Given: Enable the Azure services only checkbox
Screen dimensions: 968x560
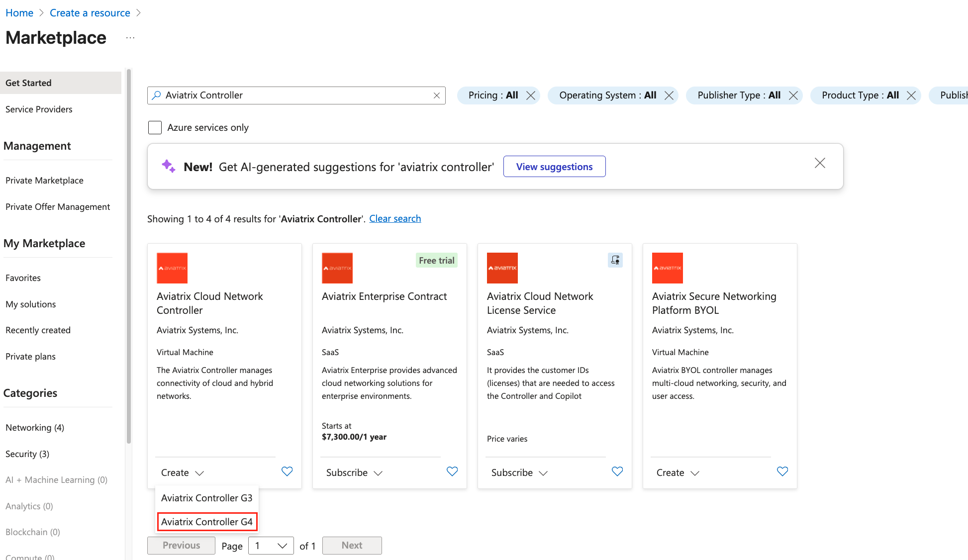Looking at the screenshot, I should click(155, 127).
